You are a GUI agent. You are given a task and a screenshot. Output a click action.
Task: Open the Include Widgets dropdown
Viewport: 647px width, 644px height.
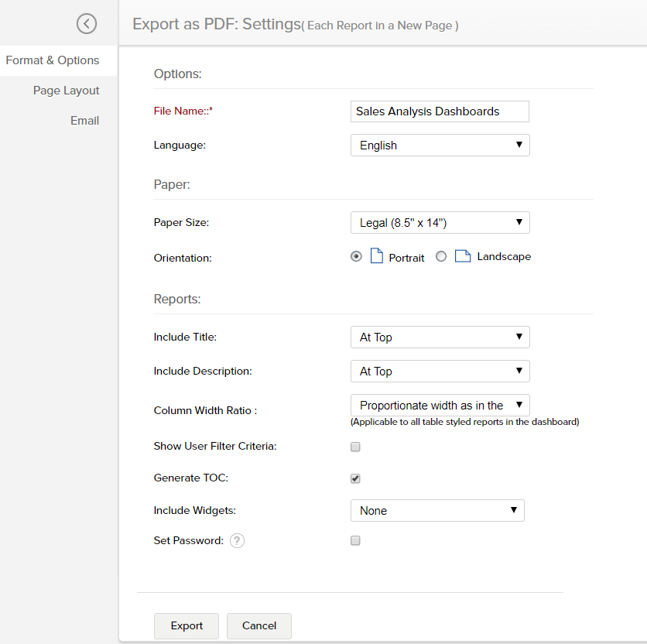click(437, 510)
